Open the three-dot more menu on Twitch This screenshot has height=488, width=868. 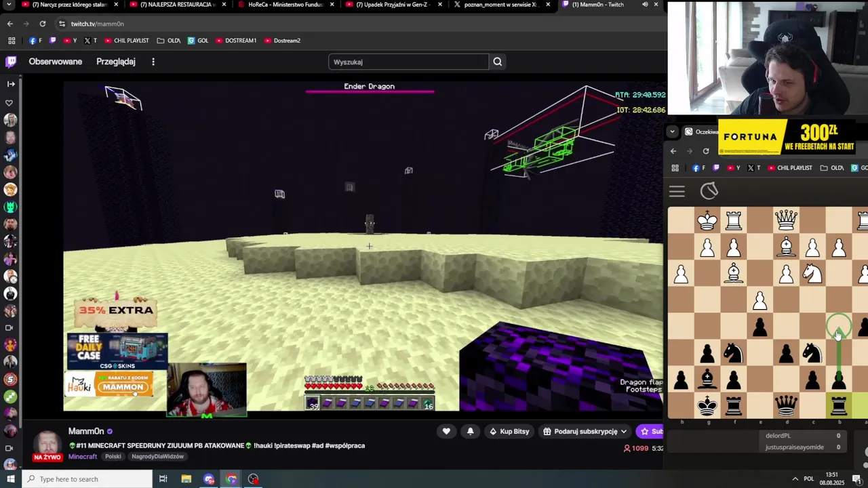[x=153, y=62]
